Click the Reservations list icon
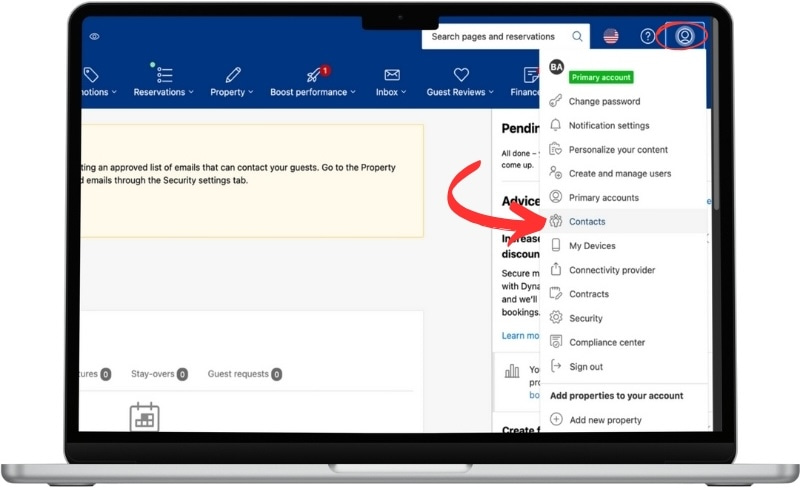Image resolution: width=800 pixels, height=488 pixels. point(163,74)
